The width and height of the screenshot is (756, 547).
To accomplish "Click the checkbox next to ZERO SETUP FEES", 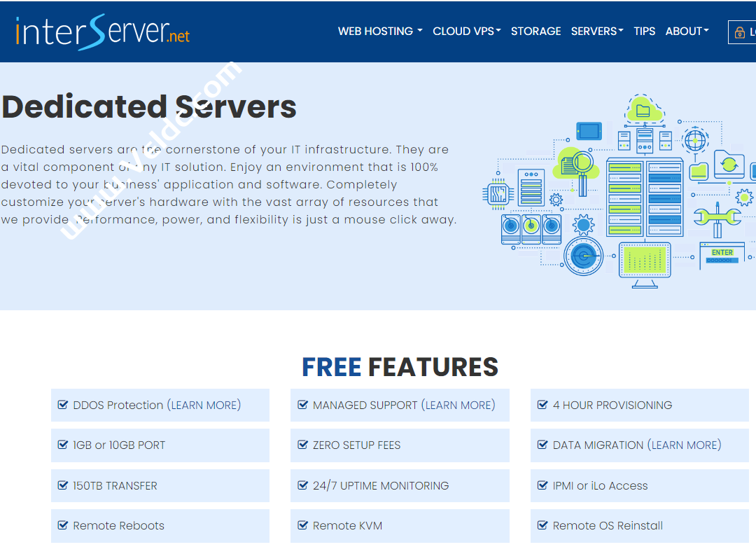I will (x=302, y=445).
